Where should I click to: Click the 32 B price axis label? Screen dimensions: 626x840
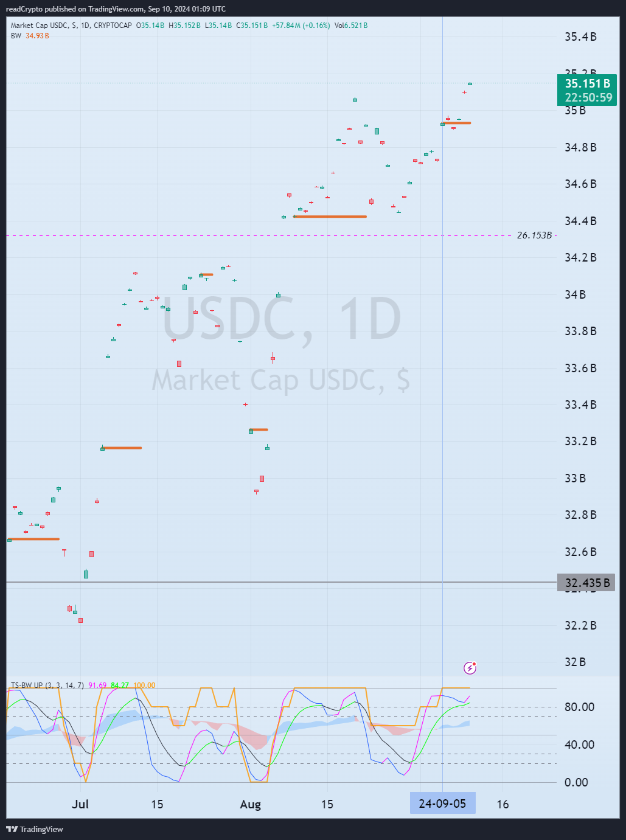click(x=576, y=662)
